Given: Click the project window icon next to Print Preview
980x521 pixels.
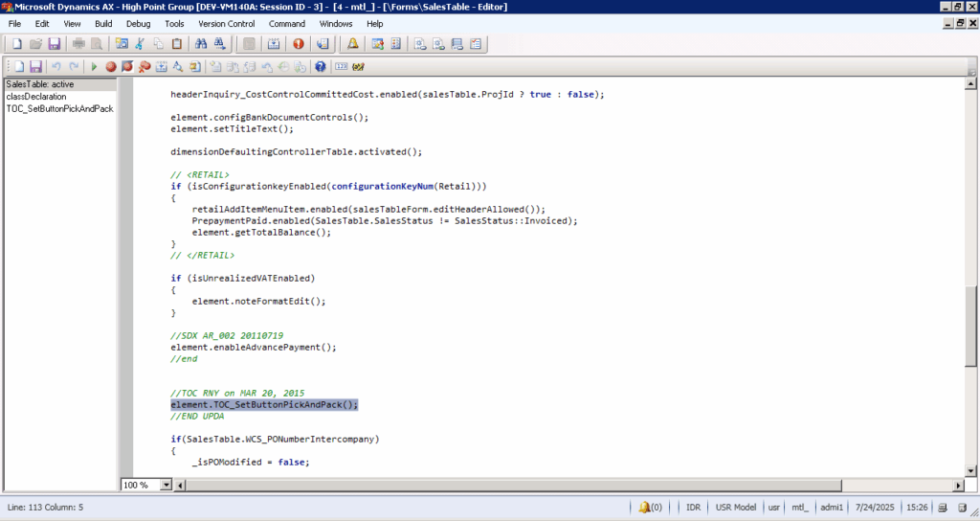Looking at the screenshot, I should [122, 44].
